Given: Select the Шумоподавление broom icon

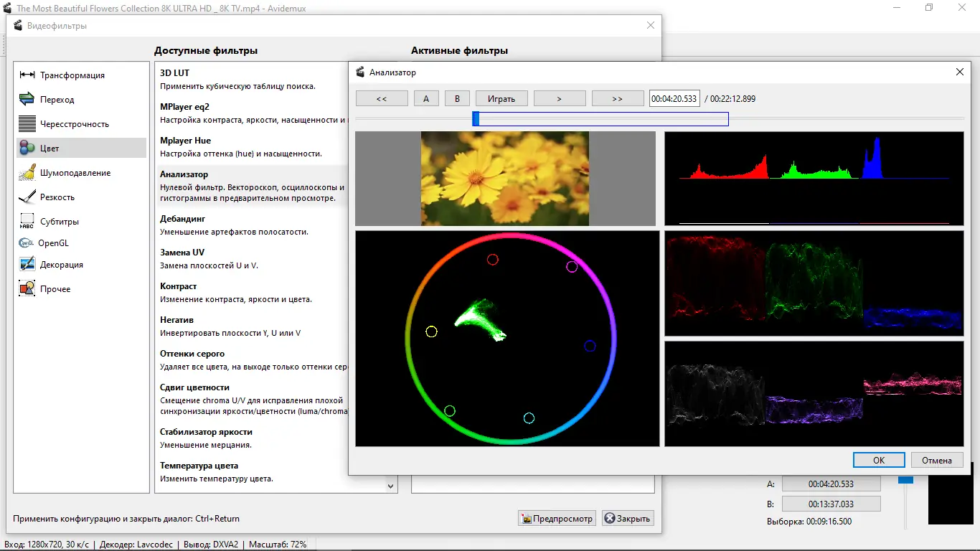Looking at the screenshot, I should [x=27, y=173].
